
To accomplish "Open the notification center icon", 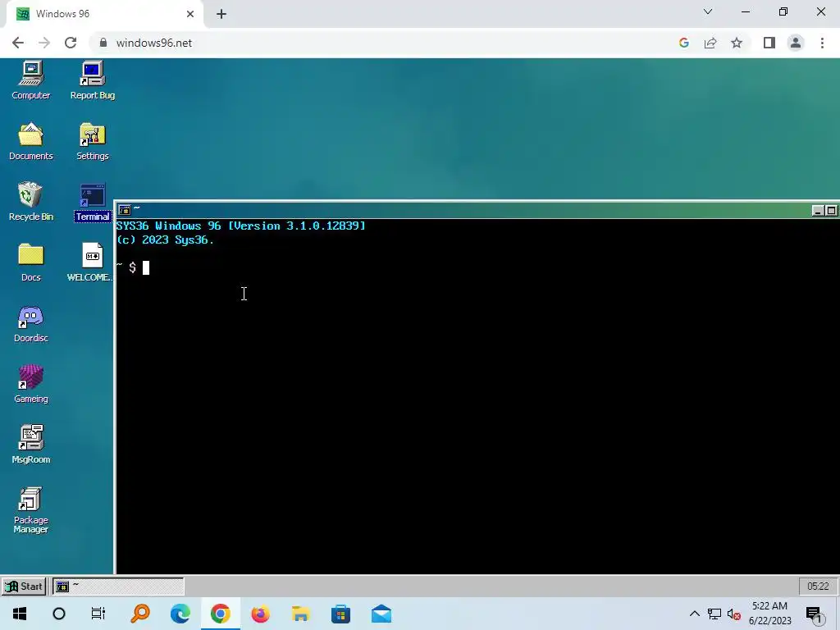I will [814, 615].
